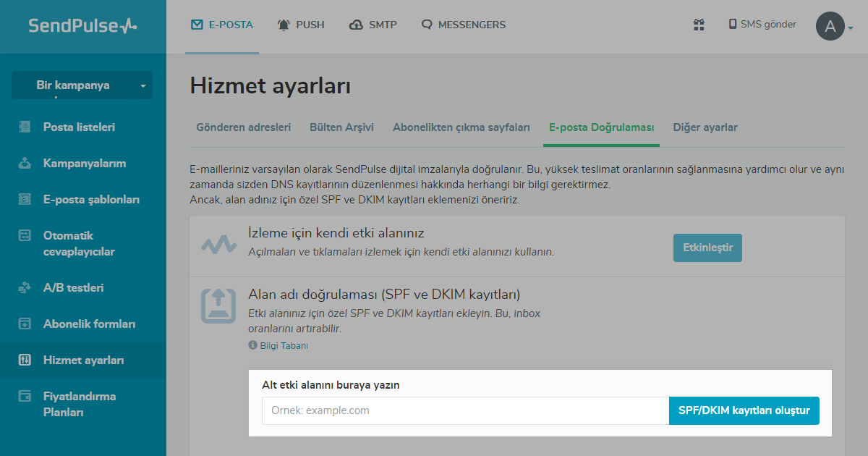This screenshot has height=456, width=868.
Task: Click the SMTP cloud upload icon
Action: pyautogui.click(x=356, y=25)
